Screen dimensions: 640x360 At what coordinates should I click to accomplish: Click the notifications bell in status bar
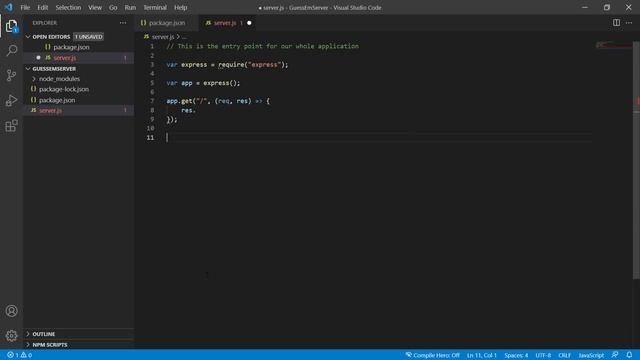coord(629,355)
